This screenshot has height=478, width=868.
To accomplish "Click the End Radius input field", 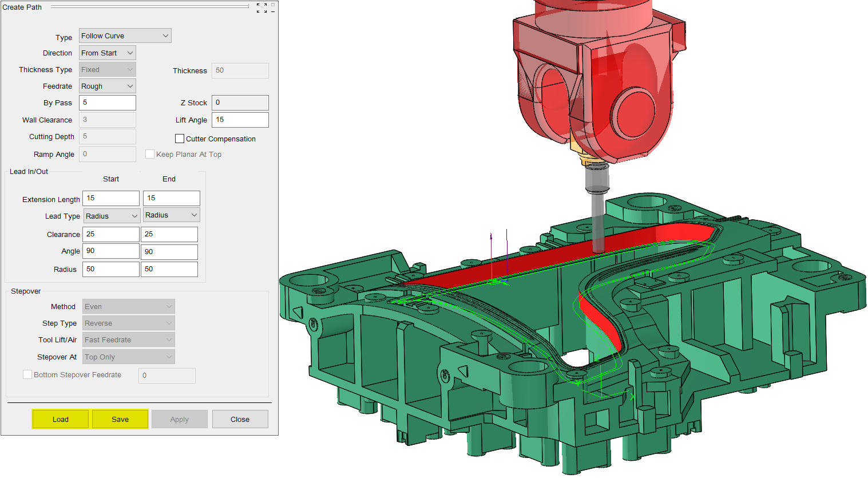I will [x=169, y=269].
